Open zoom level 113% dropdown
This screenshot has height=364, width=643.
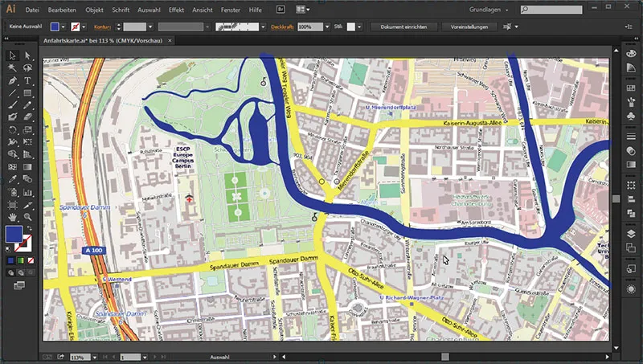(x=94, y=358)
